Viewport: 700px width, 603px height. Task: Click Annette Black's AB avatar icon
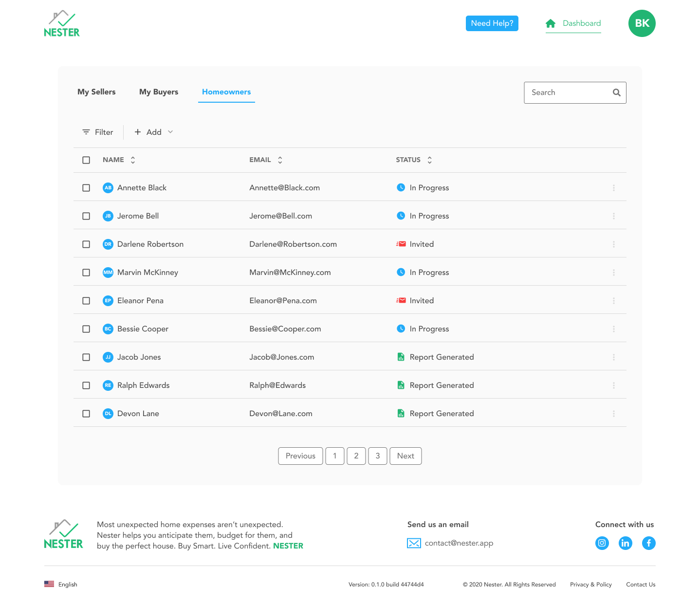108,187
